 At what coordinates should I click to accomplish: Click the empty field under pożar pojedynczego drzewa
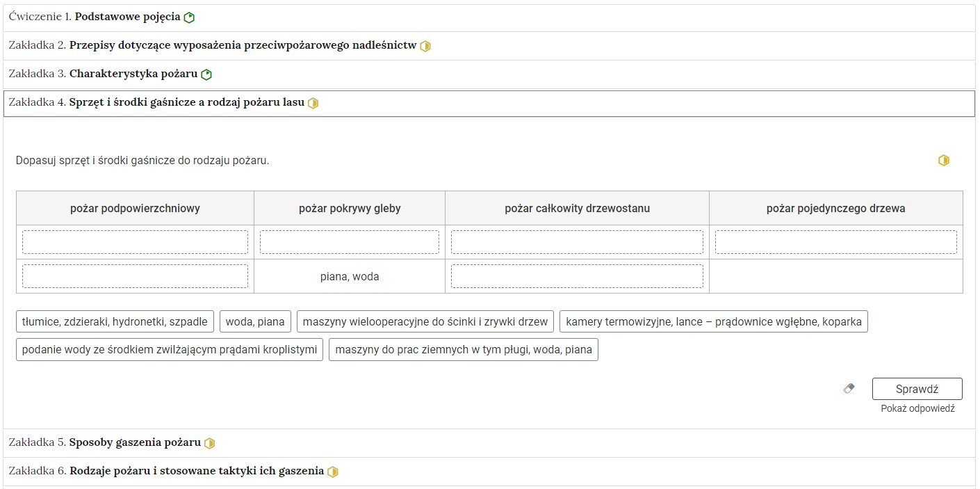tap(835, 241)
